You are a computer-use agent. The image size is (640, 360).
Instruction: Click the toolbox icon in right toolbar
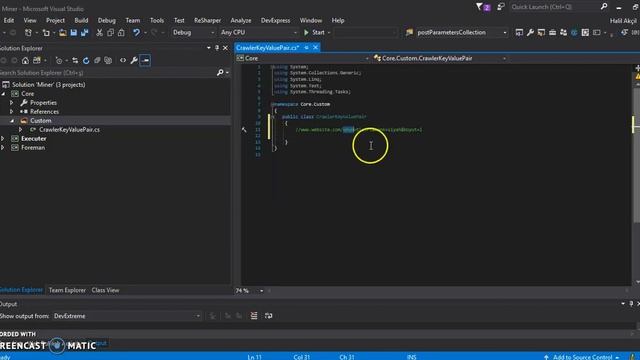pyautogui.click(x=552, y=33)
